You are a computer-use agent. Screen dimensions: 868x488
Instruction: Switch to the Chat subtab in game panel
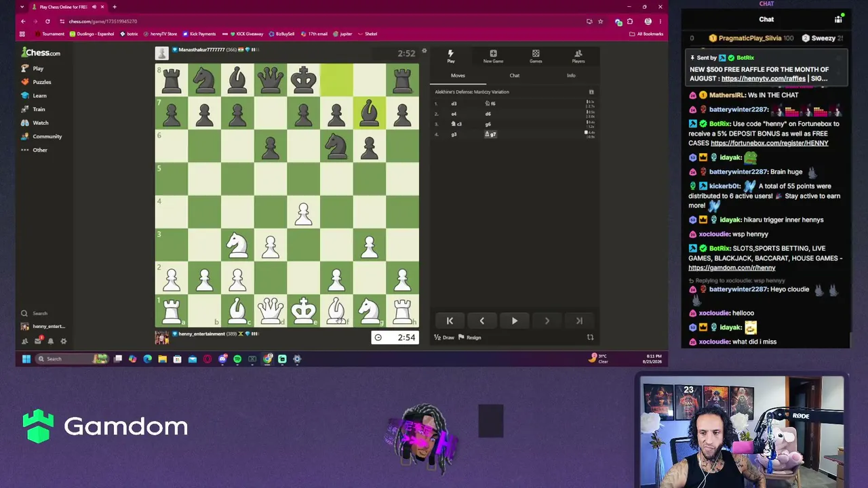(515, 75)
